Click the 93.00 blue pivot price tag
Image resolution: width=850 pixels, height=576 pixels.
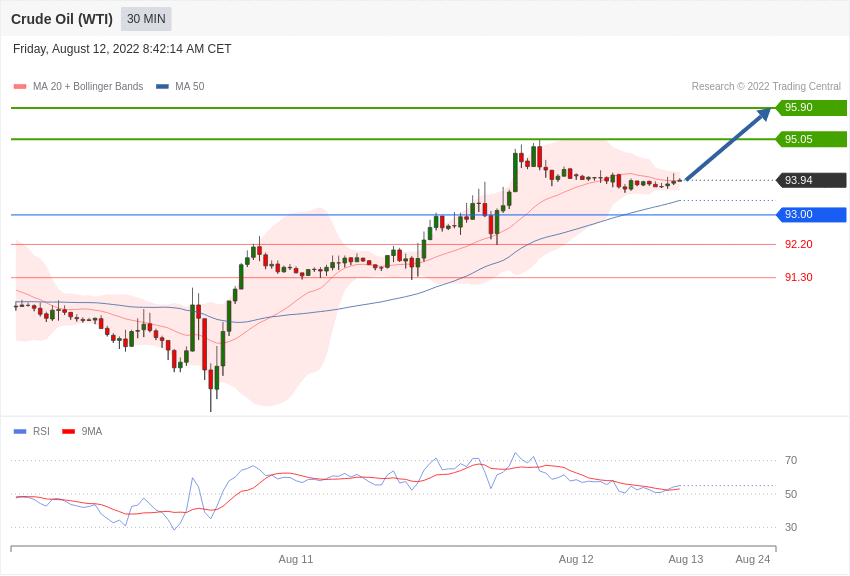(x=811, y=215)
